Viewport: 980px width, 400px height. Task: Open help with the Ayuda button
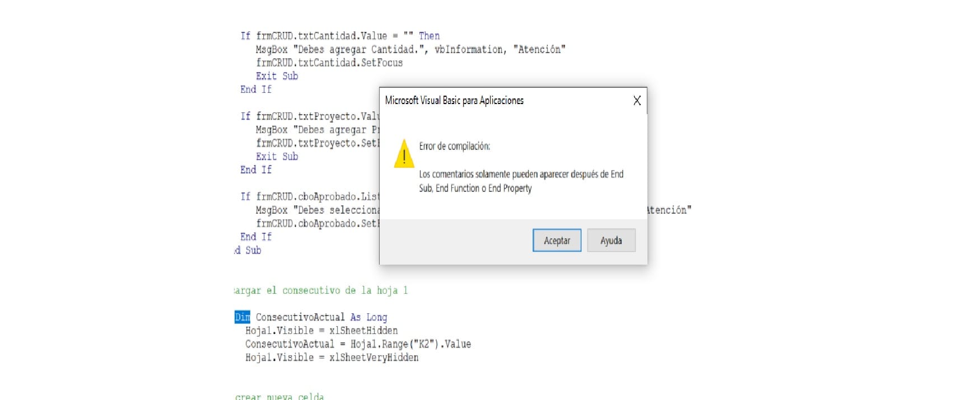pyautogui.click(x=611, y=241)
